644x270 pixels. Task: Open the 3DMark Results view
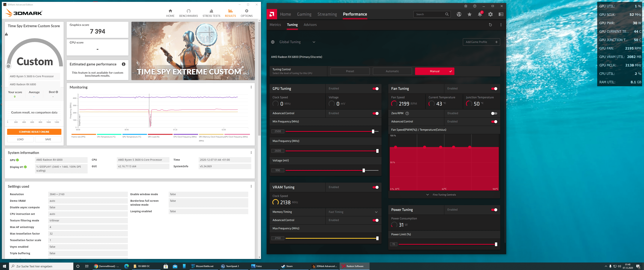coord(230,13)
